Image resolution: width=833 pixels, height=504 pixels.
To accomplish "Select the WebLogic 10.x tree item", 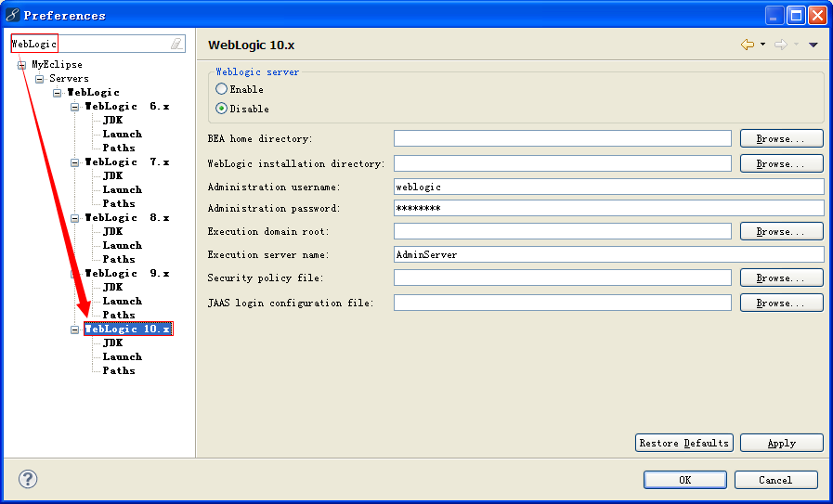I will (x=128, y=329).
